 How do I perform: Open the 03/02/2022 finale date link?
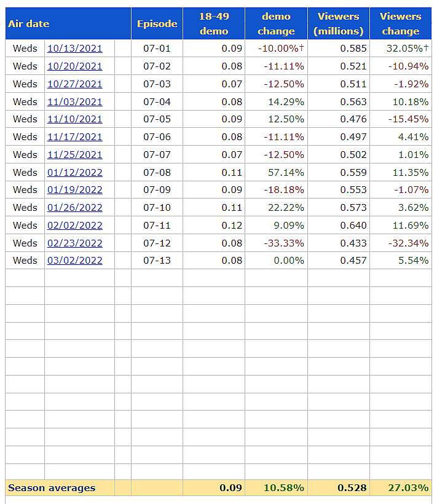point(75,261)
